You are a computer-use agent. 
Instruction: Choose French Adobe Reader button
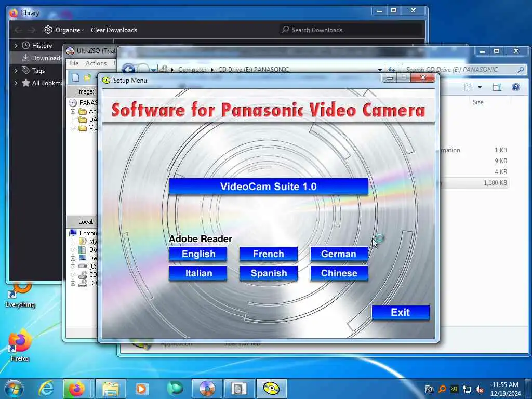pos(269,254)
